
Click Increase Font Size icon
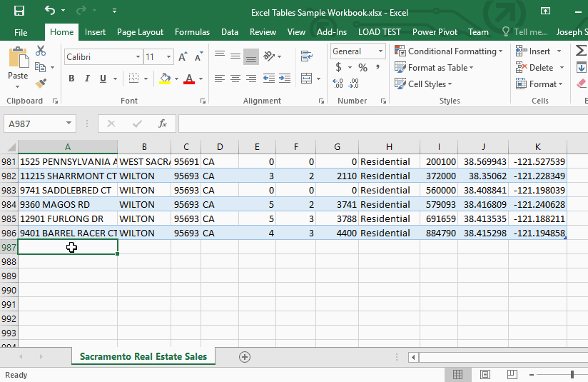point(183,56)
